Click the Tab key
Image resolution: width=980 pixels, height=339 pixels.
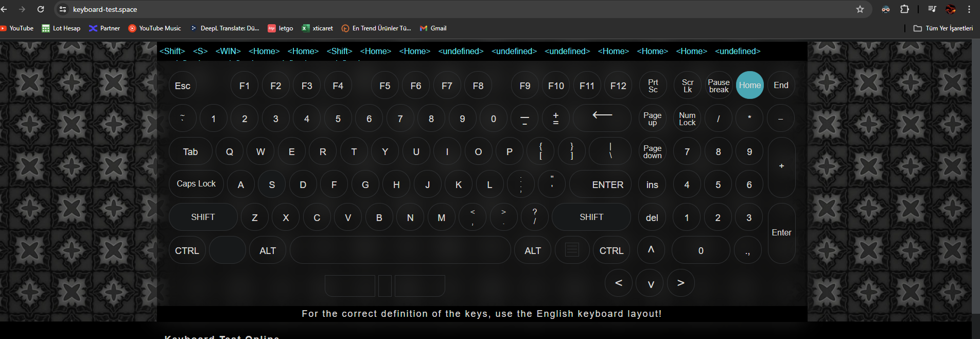(190, 151)
